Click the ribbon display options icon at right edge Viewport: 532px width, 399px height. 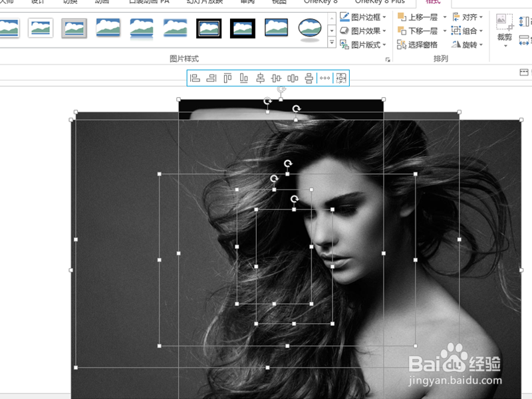pos(524,72)
